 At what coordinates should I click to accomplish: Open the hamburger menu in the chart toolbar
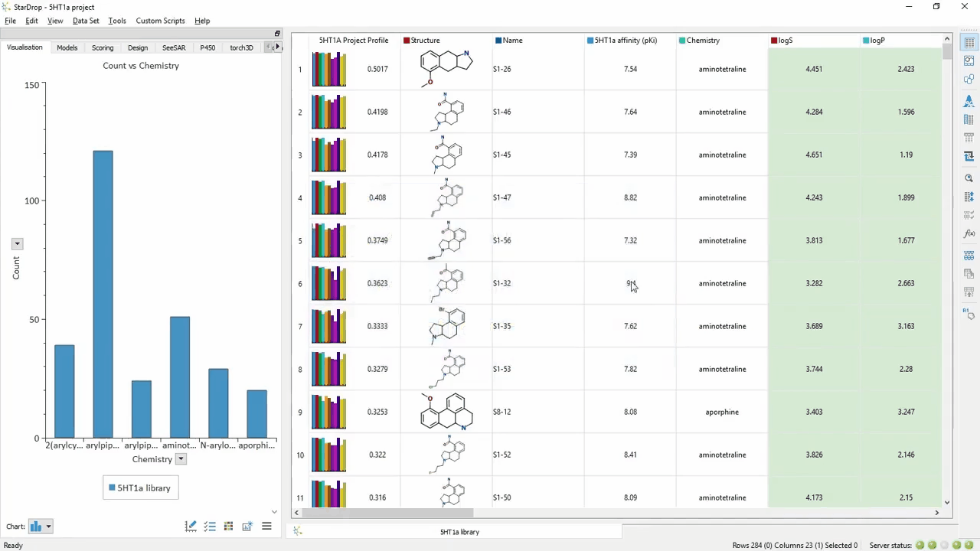(266, 526)
